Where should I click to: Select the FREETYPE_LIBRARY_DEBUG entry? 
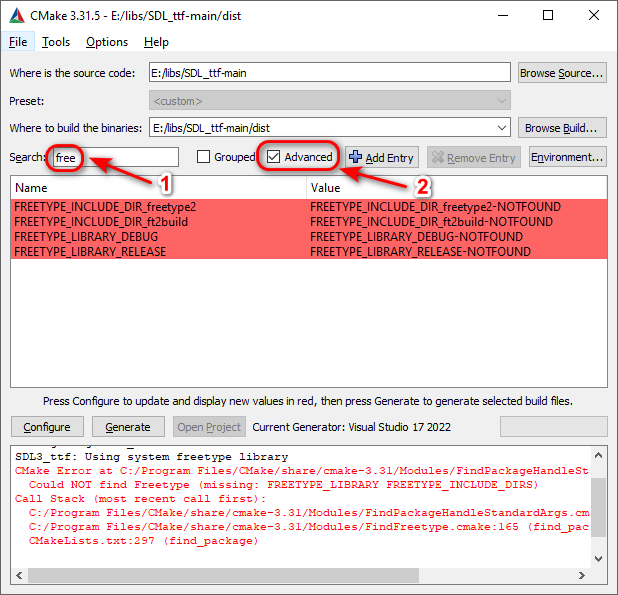pyautogui.click(x=89, y=237)
